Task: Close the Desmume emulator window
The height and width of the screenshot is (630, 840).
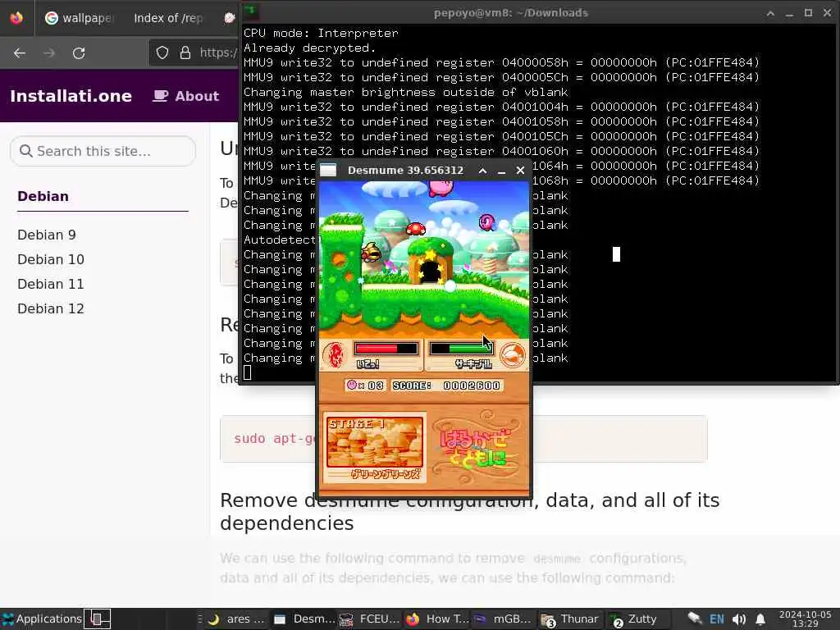Action: click(x=520, y=171)
